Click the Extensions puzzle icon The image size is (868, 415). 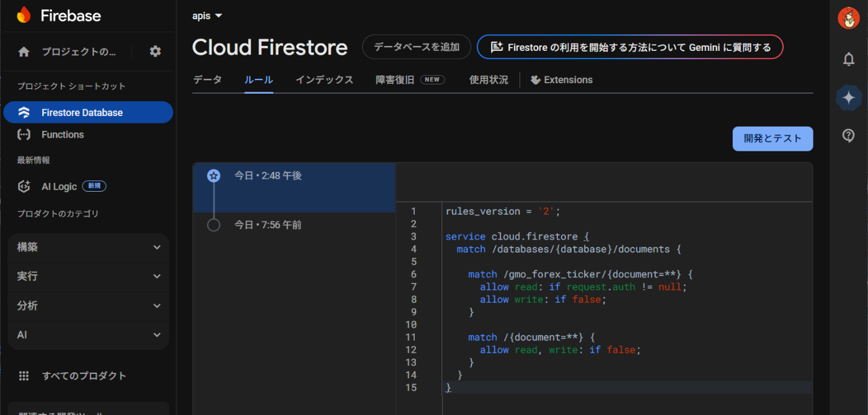[x=536, y=80]
